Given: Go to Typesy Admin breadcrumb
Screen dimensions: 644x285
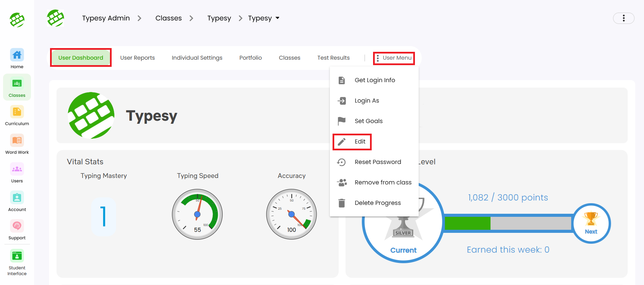Looking at the screenshot, I should pos(106,18).
